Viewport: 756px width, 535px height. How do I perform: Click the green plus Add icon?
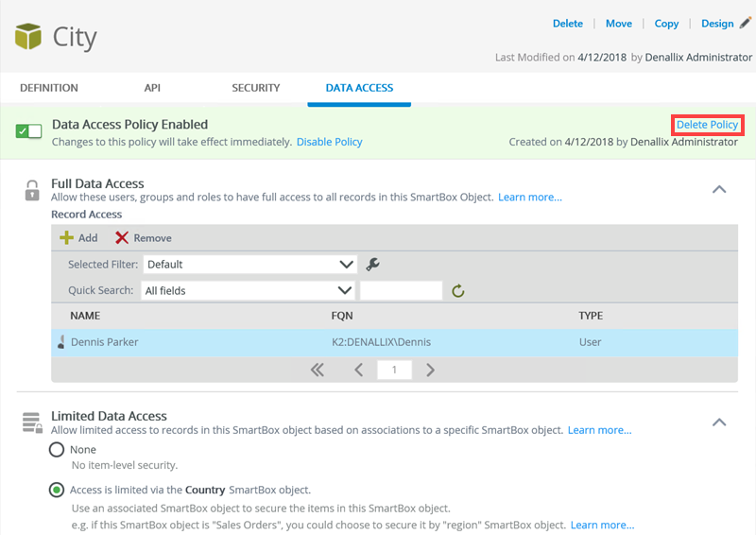click(x=66, y=237)
